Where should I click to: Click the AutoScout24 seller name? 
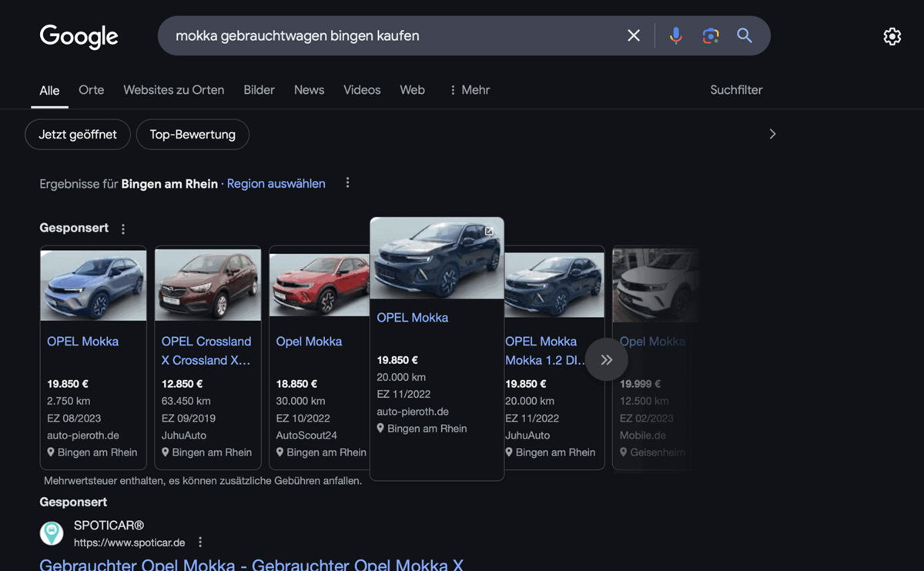306,436
